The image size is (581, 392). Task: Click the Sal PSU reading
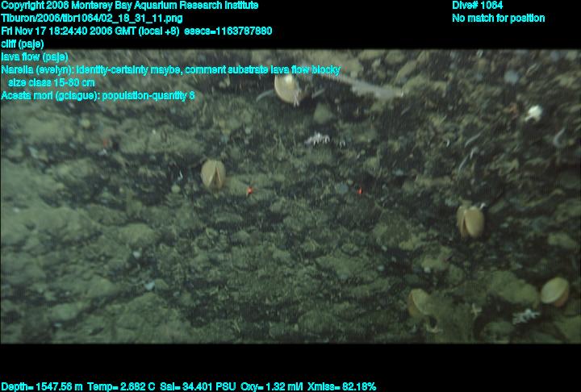(198, 387)
